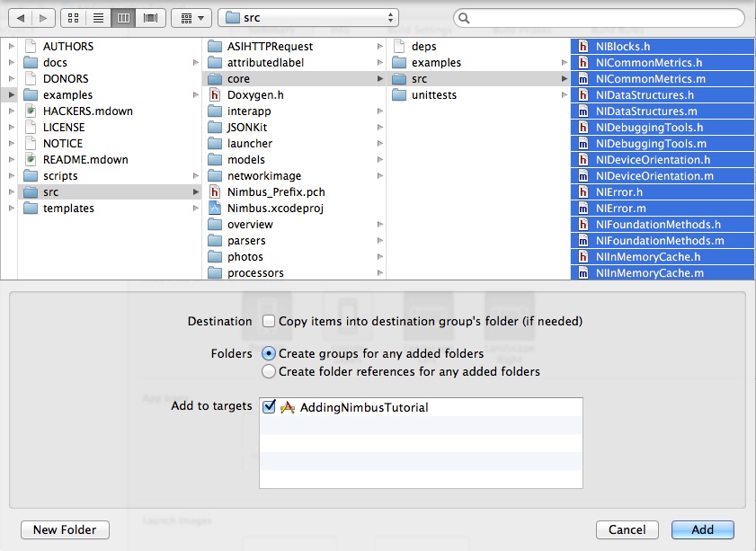Select the templates folder in first column

coord(68,209)
